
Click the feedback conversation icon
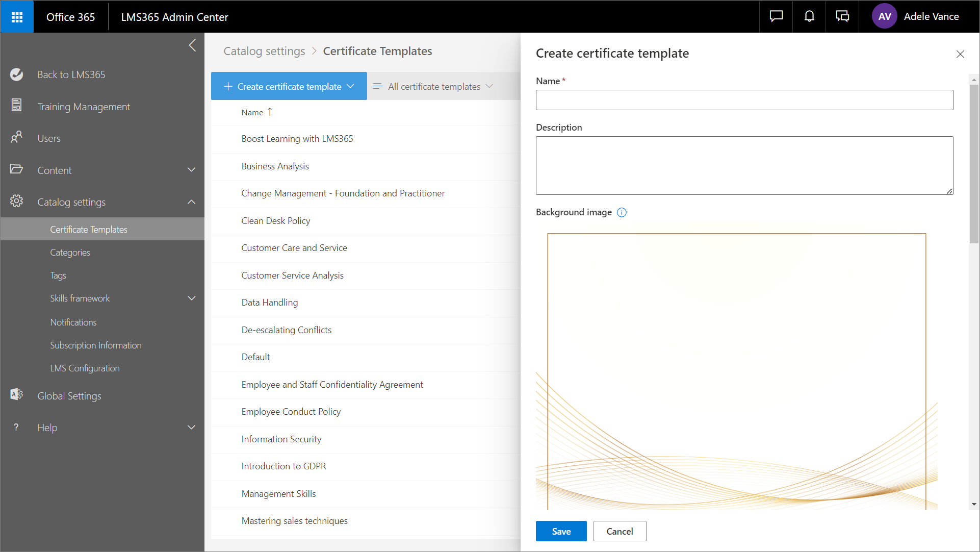pos(842,17)
